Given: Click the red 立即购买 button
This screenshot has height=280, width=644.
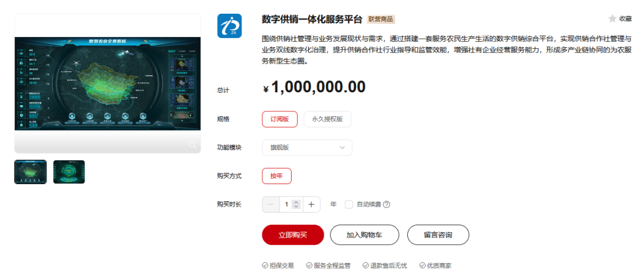Looking at the screenshot, I should (x=293, y=235).
